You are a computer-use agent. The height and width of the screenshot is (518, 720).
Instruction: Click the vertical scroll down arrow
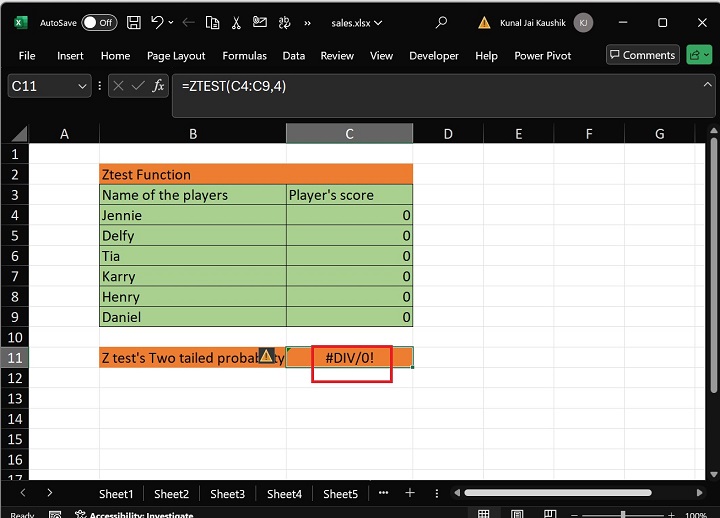[713, 474]
